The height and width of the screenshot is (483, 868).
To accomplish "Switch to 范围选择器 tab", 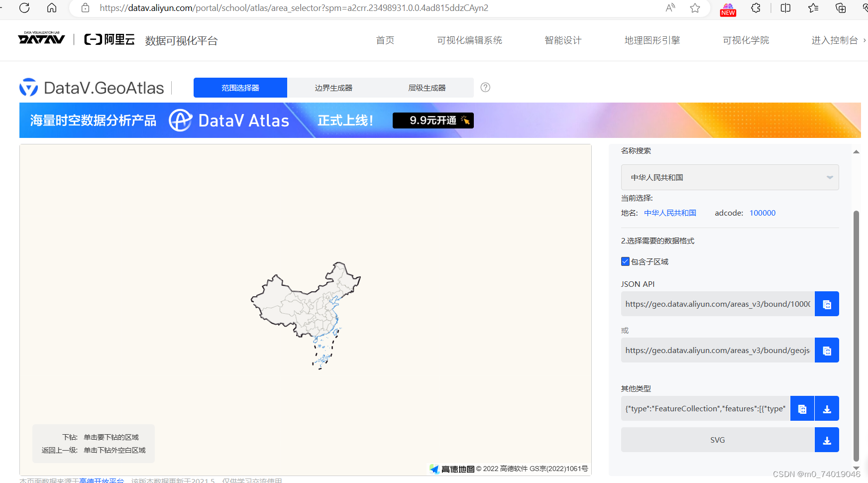I will pyautogui.click(x=240, y=88).
